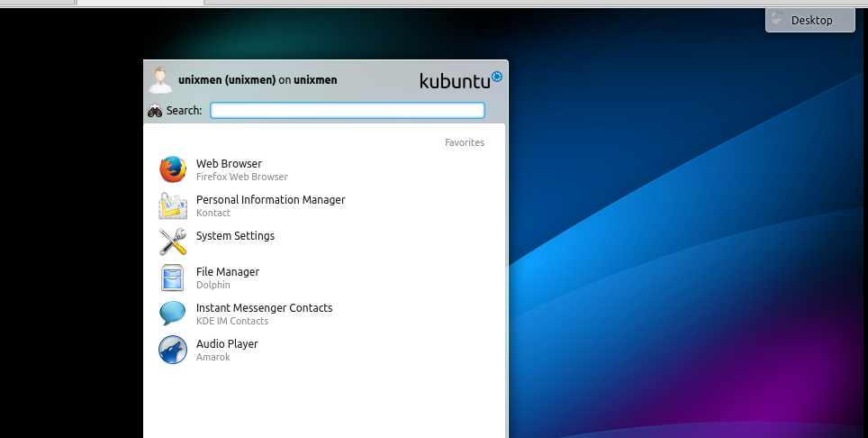The height and width of the screenshot is (438, 868).
Task: Click the "Firefox Web Browser" subtitle
Action: 242,177
